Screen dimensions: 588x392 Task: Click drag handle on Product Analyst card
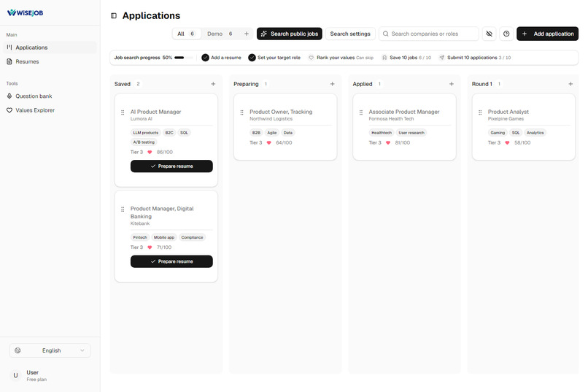click(x=480, y=112)
